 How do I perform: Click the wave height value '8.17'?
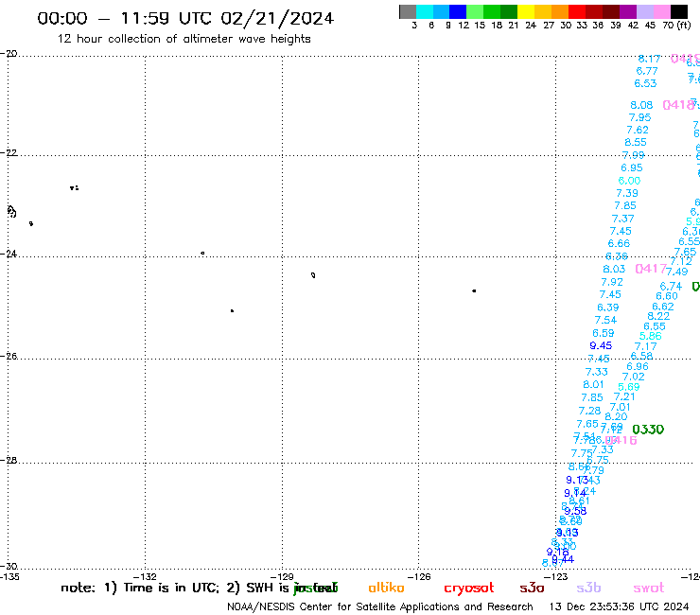(x=649, y=59)
